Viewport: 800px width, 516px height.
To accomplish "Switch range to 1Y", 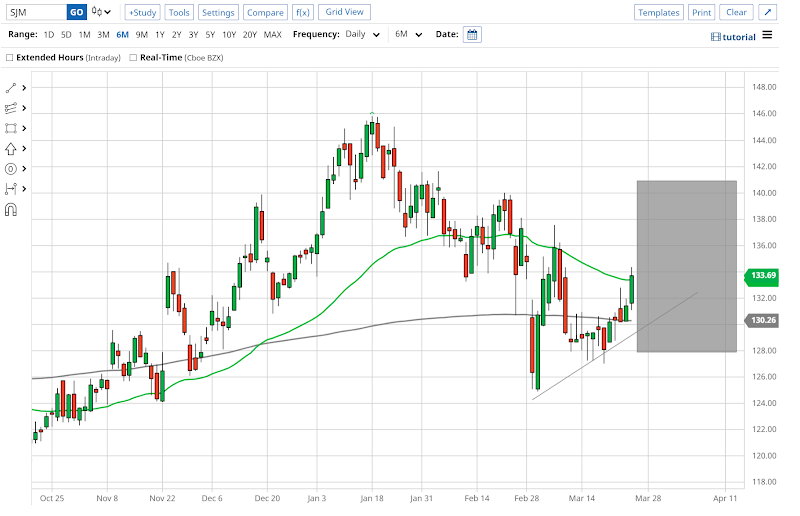I will point(159,35).
